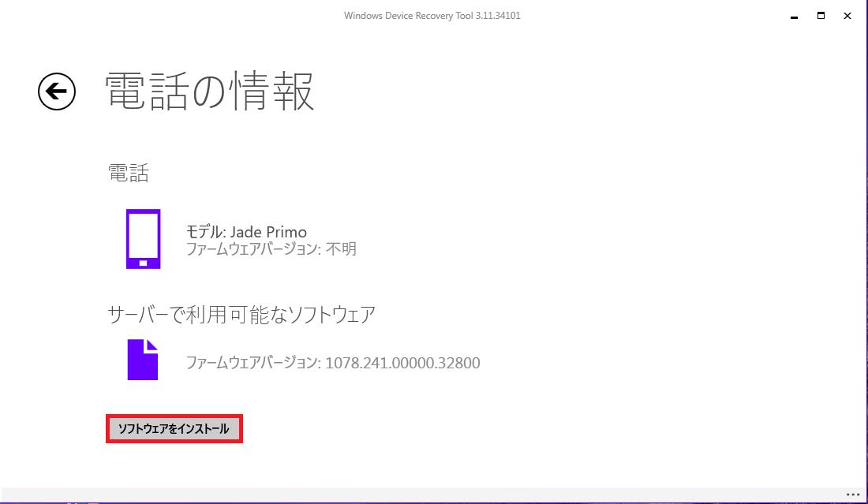This screenshot has width=868, height=504.
Task: Click the purple firmware file icon
Action: 143,360
